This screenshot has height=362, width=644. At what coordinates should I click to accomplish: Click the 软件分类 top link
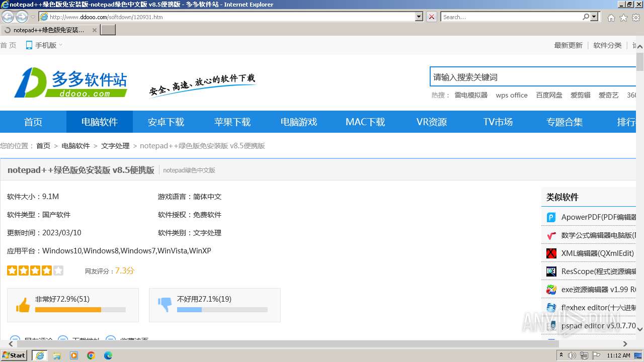tap(607, 45)
